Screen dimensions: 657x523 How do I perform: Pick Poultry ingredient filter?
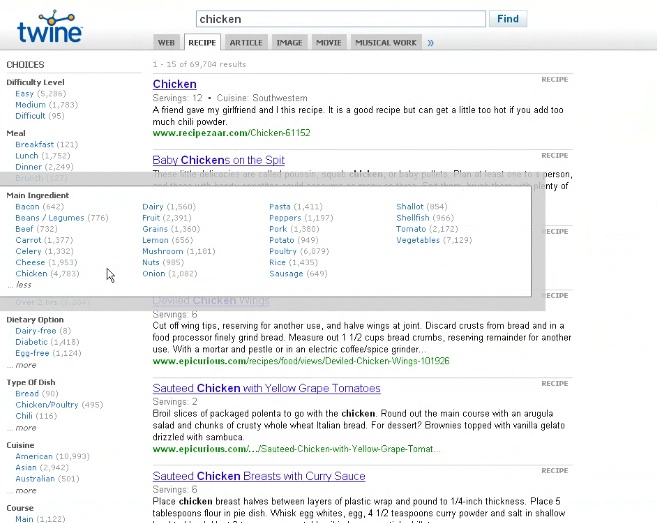point(283,251)
